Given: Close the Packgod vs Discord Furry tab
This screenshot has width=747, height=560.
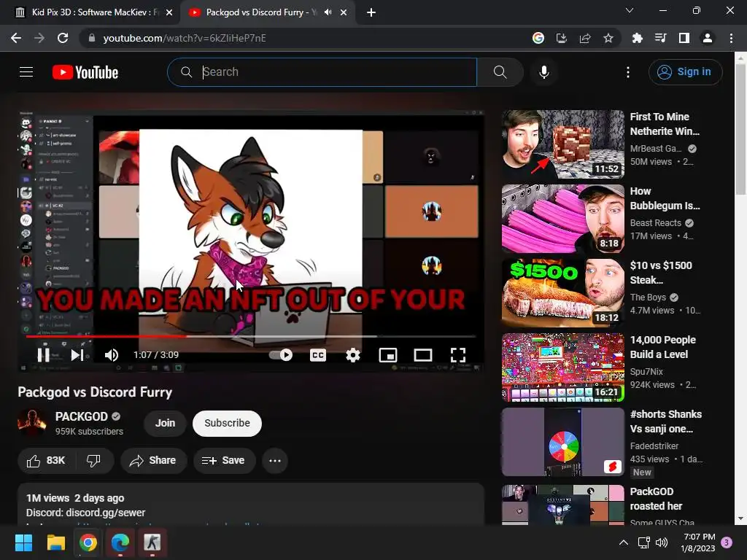Looking at the screenshot, I should pyautogui.click(x=344, y=12).
